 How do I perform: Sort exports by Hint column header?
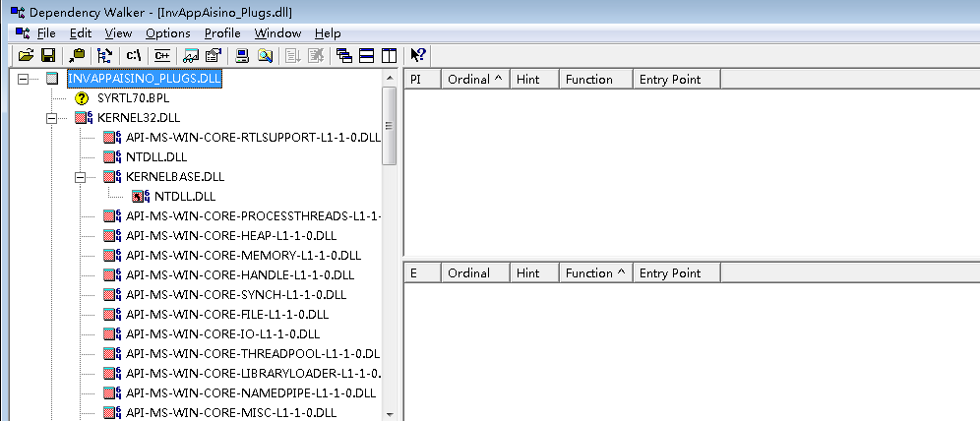(534, 273)
